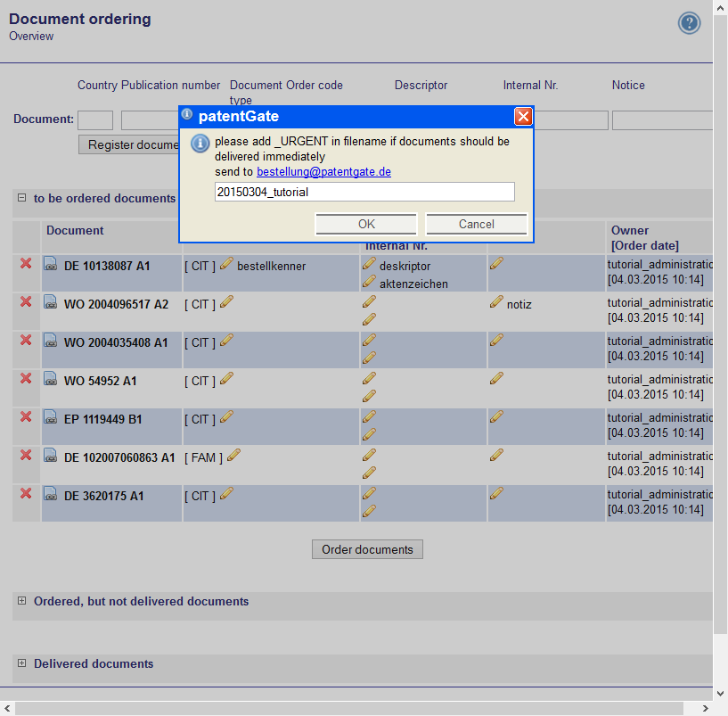Delete DE 10138087 A1 with red X

point(26,263)
